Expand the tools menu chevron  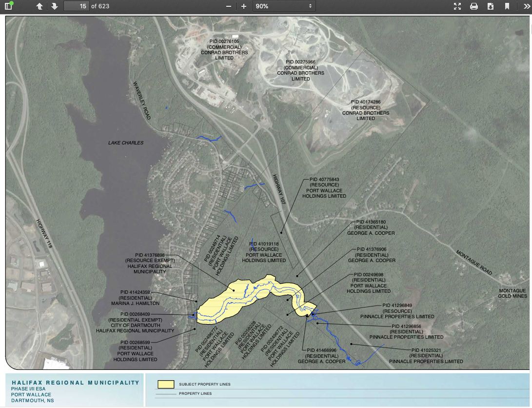(x=523, y=6)
